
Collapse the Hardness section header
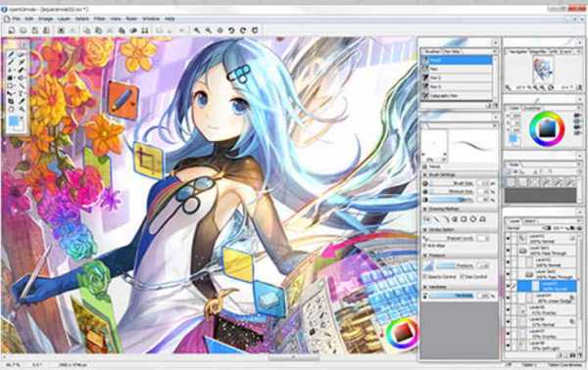[425, 287]
